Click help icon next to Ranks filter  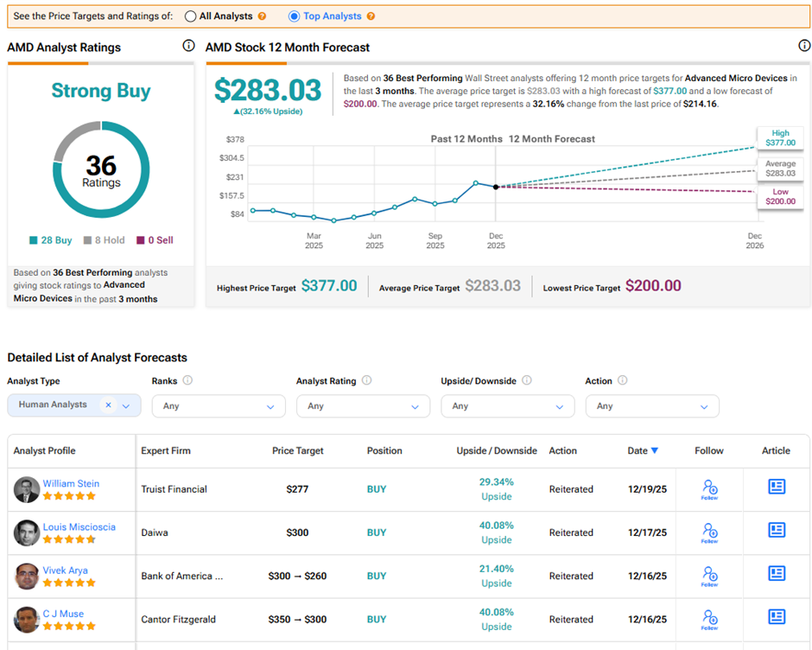[x=187, y=380]
